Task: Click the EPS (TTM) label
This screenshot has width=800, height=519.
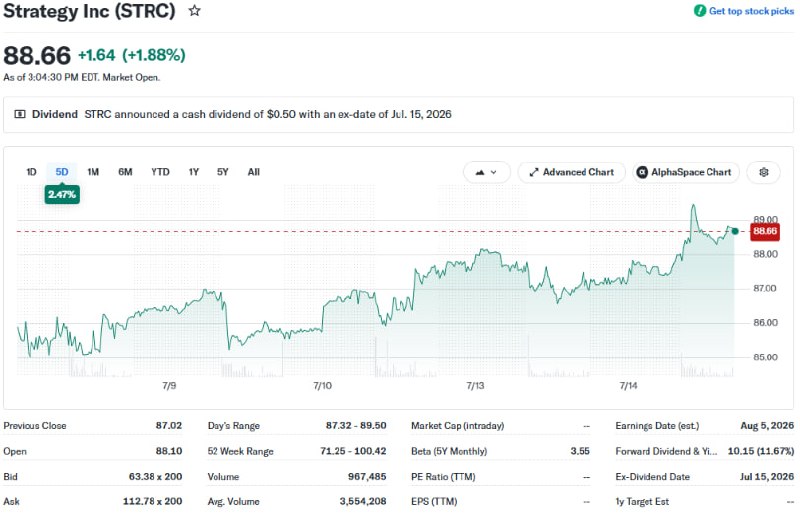Action: tap(434, 501)
